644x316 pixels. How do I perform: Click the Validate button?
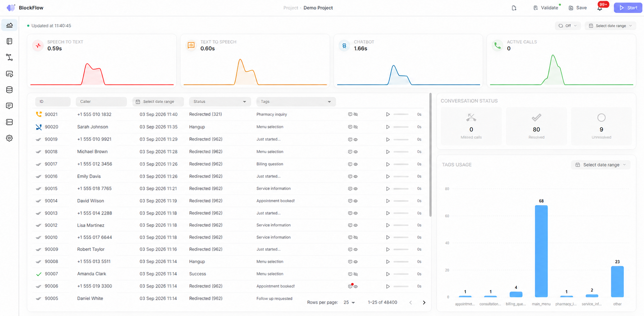(546, 8)
